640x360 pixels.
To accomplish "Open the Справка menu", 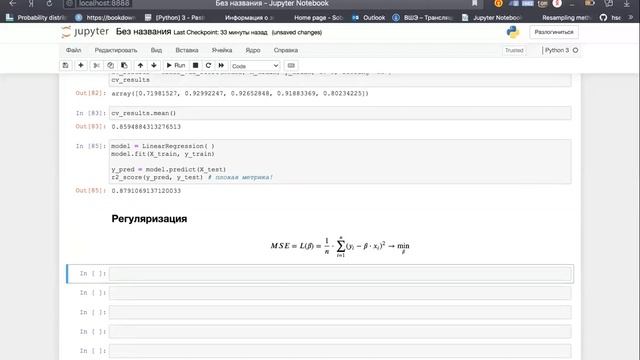I will [286, 50].
